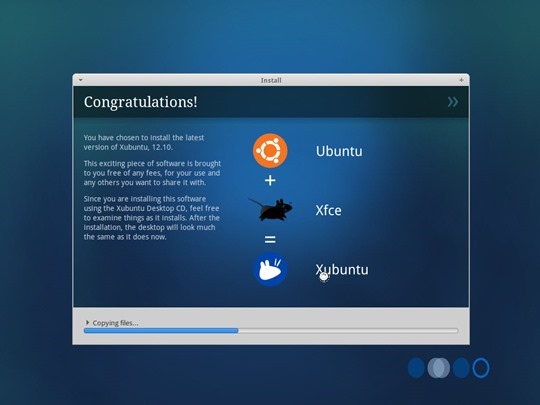Click the equals sign above Xubuntu logo

(270, 239)
